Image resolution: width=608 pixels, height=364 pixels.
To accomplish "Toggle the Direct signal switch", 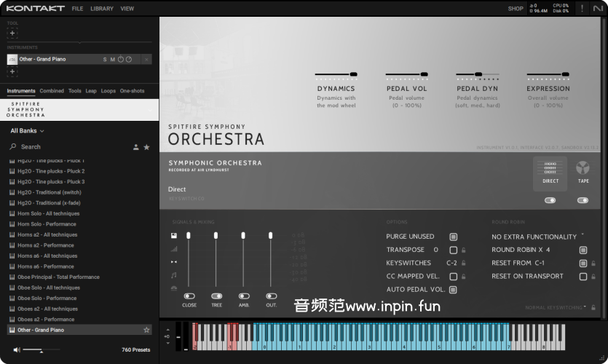I will point(550,200).
